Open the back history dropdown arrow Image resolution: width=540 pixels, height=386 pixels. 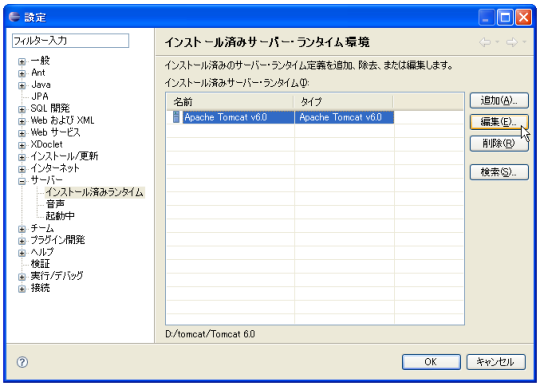coord(497,42)
